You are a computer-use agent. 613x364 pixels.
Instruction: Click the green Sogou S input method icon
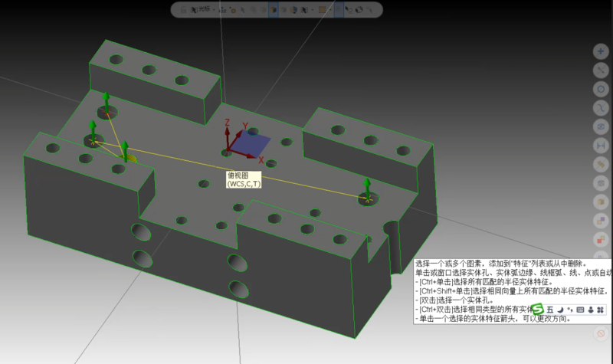click(x=538, y=310)
